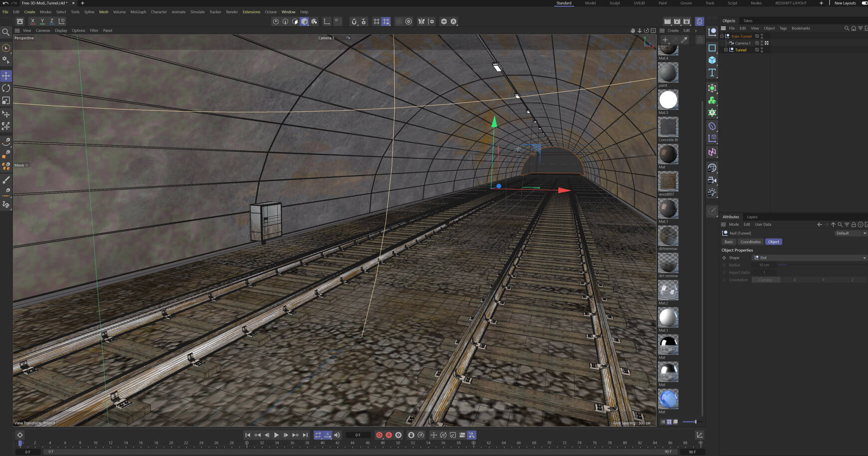Click the Coordinates attribute button
This screenshot has height=456, width=868.
(x=750, y=242)
